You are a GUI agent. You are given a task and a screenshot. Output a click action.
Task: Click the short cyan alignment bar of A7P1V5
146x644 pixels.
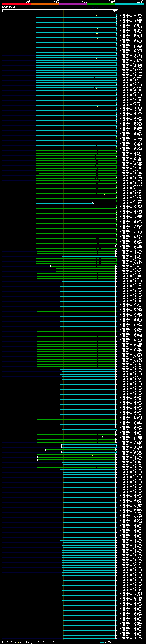[64, 203]
